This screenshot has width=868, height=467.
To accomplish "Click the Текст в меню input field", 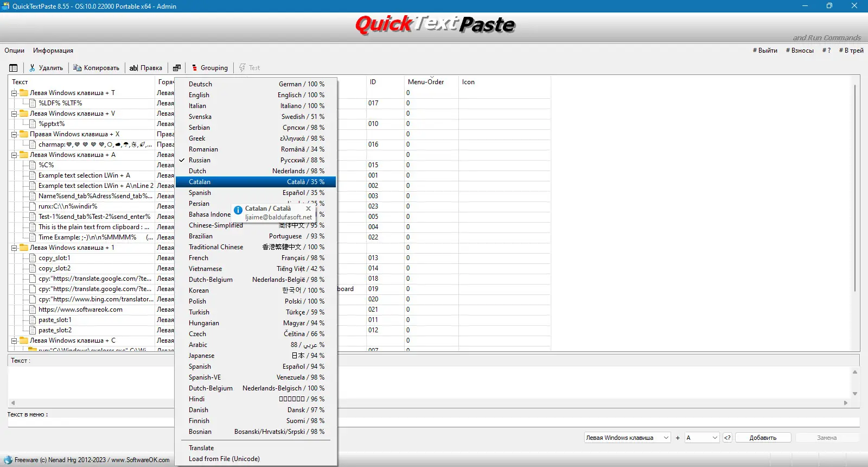I will (x=434, y=422).
